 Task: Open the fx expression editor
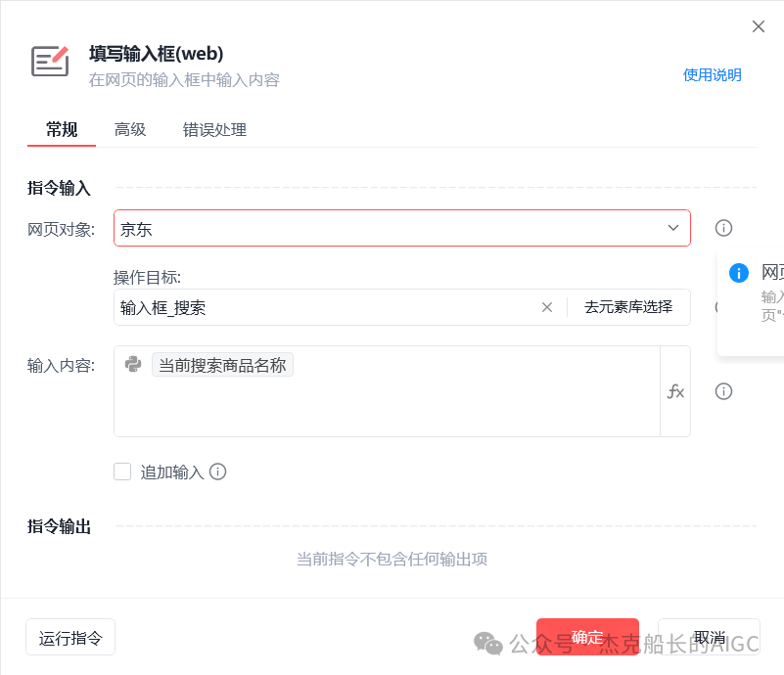[675, 391]
